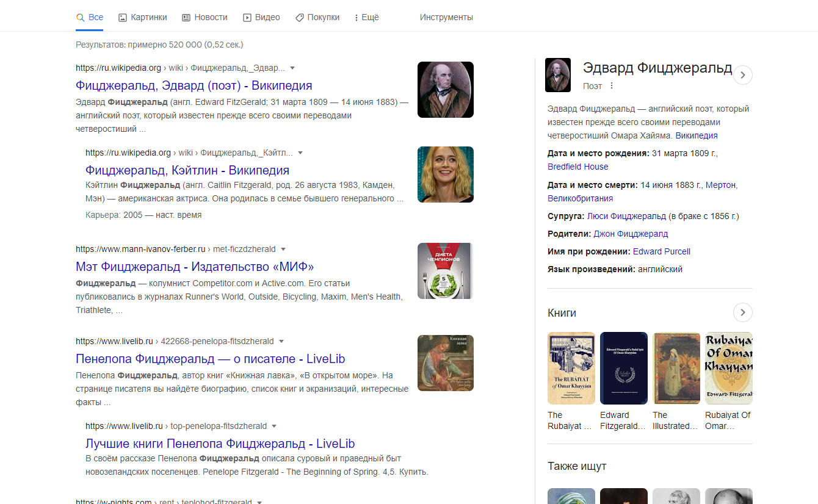This screenshot has width=818, height=504.
Task: Open the Джон Фицджеральд parent link
Action: (x=631, y=234)
